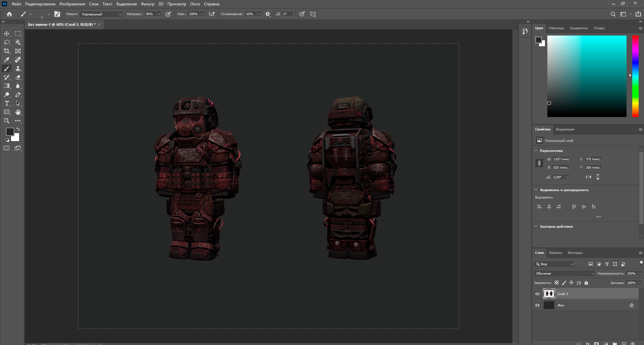This screenshot has width=644, height=345.
Task: Select the Type tool
Action: [7, 103]
